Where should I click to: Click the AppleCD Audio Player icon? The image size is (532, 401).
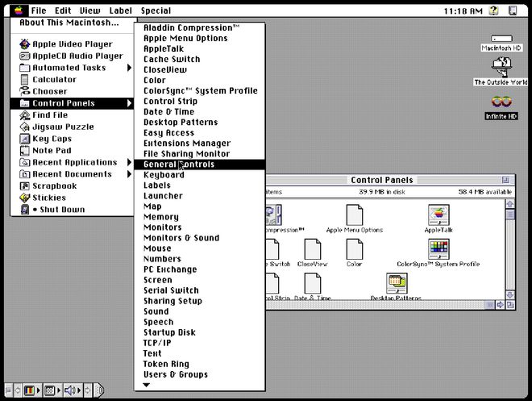click(x=25, y=56)
